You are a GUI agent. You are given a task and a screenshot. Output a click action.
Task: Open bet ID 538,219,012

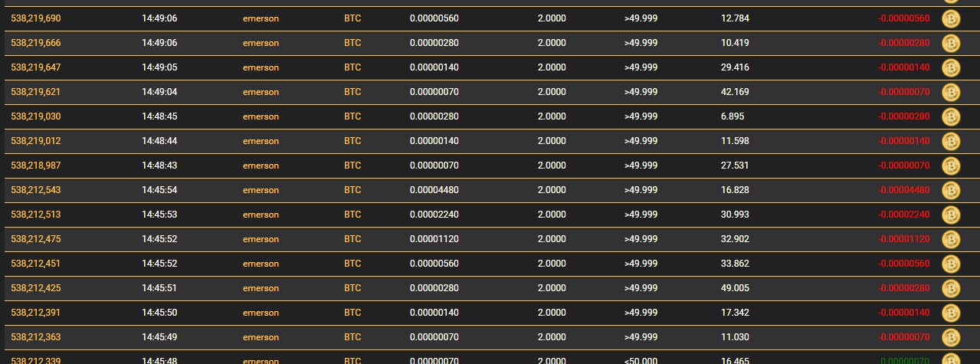tap(36, 141)
